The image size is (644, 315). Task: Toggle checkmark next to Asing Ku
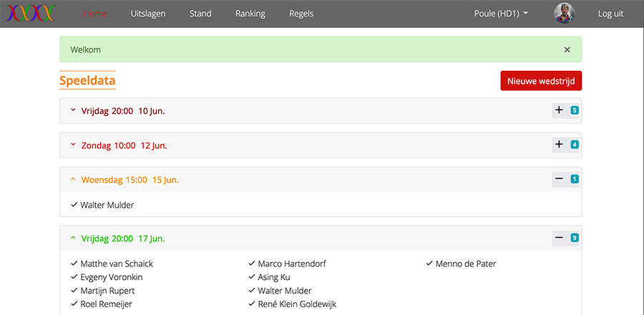point(252,277)
